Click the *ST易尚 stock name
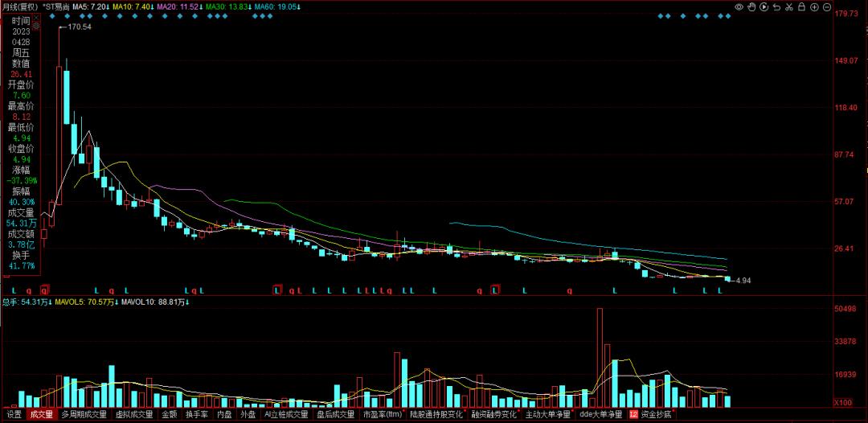Screen dimensions: 868x423 [55, 6]
